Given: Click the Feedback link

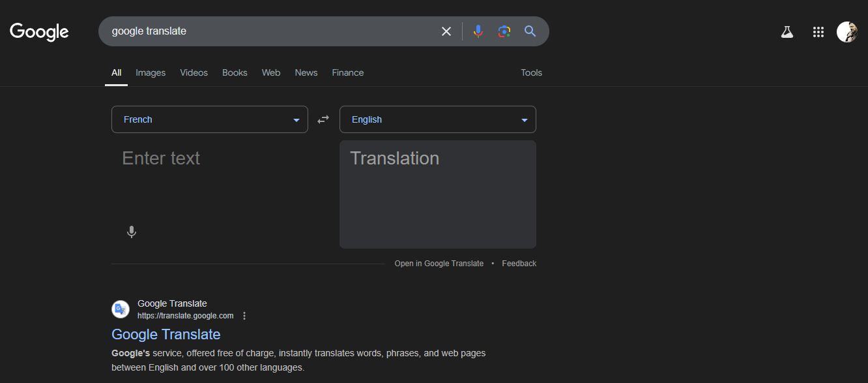Looking at the screenshot, I should point(519,264).
